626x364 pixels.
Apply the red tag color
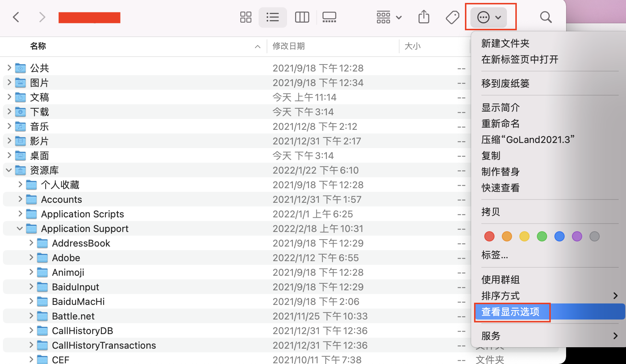(489, 236)
